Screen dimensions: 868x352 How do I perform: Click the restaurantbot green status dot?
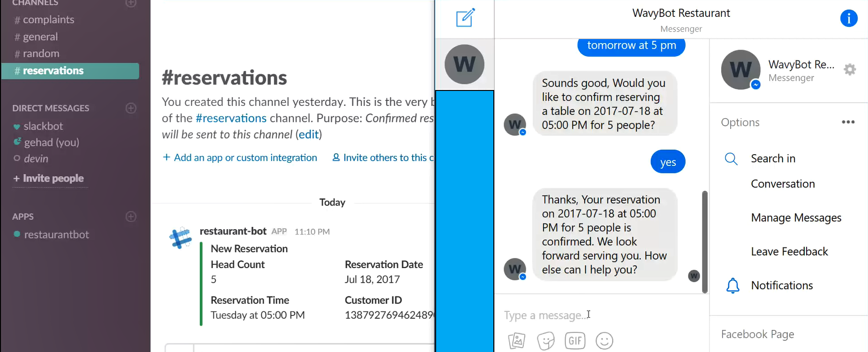coord(17,234)
